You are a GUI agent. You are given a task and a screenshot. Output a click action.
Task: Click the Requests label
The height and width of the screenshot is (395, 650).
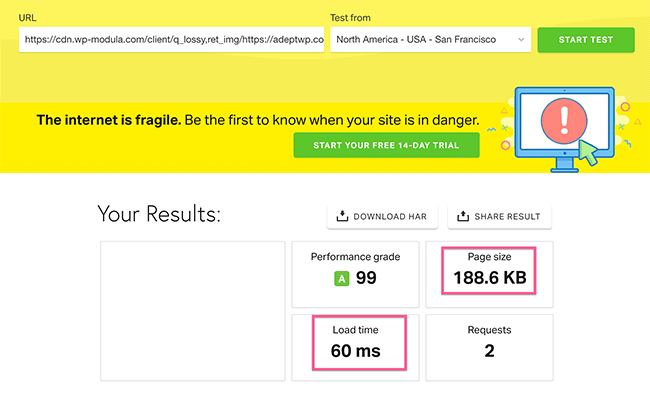490,330
